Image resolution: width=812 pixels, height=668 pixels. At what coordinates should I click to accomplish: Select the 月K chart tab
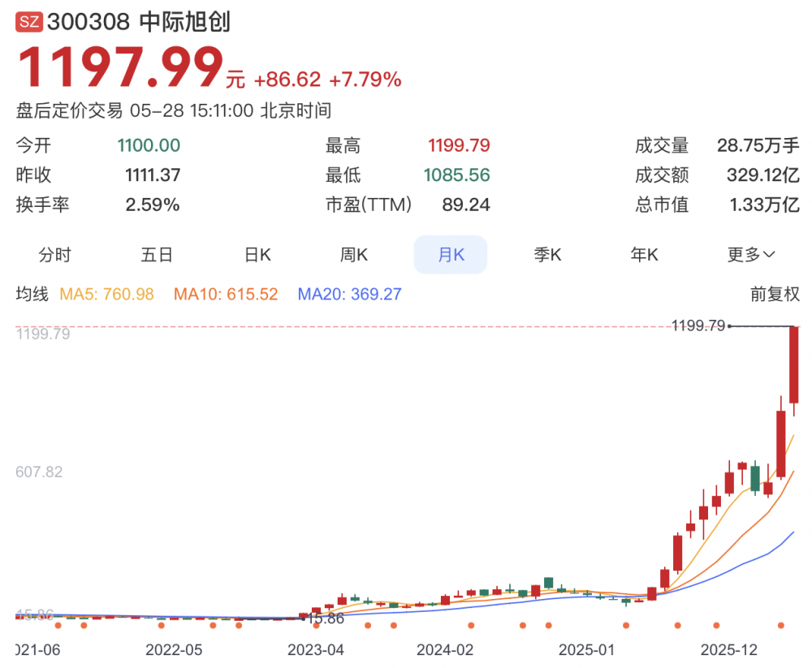click(x=451, y=255)
